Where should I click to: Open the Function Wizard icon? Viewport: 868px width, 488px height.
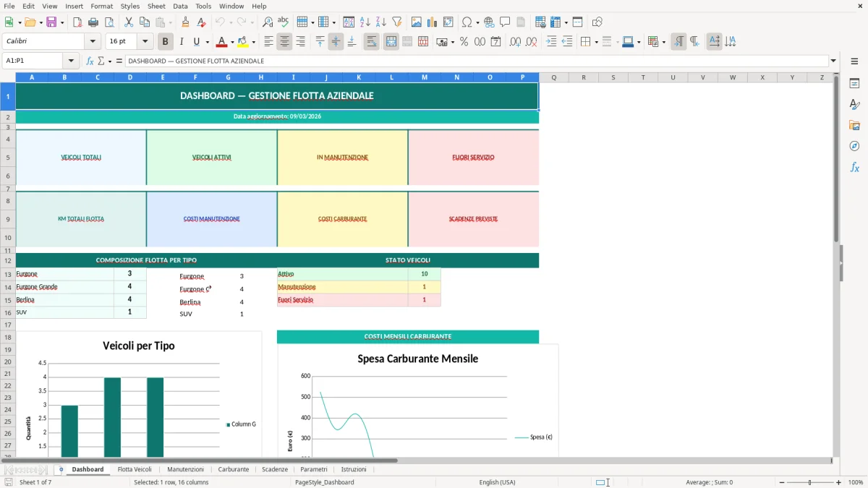90,61
